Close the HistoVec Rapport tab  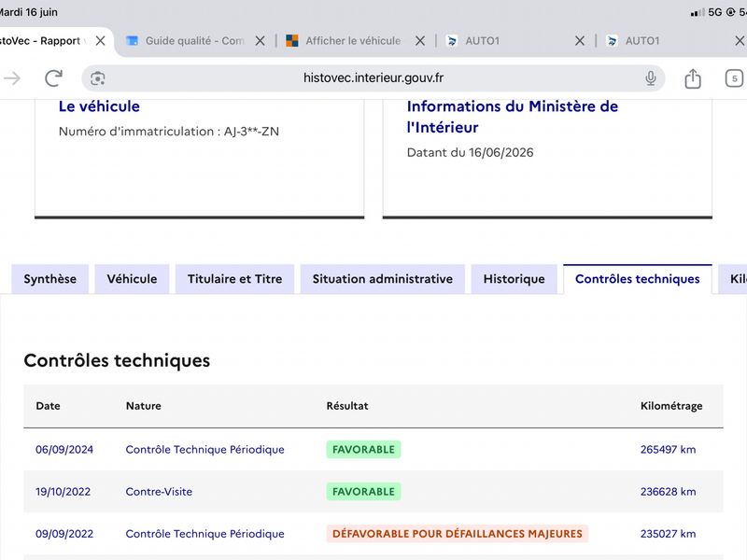pos(100,41)
